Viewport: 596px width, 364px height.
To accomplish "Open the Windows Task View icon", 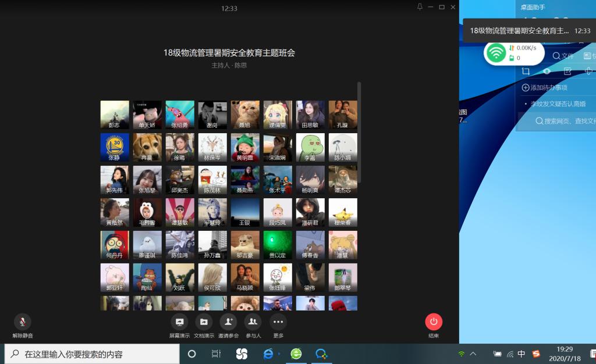I will coord(216,354).
